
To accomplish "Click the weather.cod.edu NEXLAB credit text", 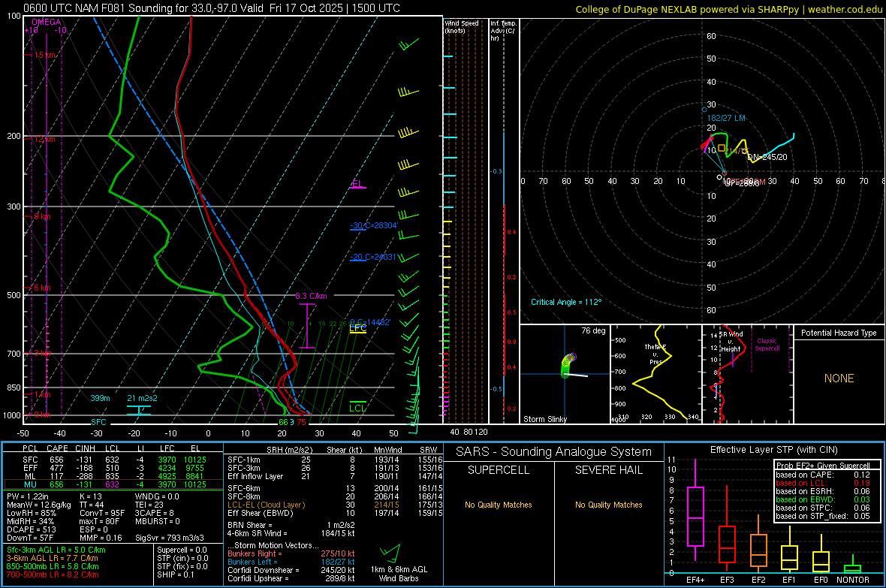I will pos(729,9).
